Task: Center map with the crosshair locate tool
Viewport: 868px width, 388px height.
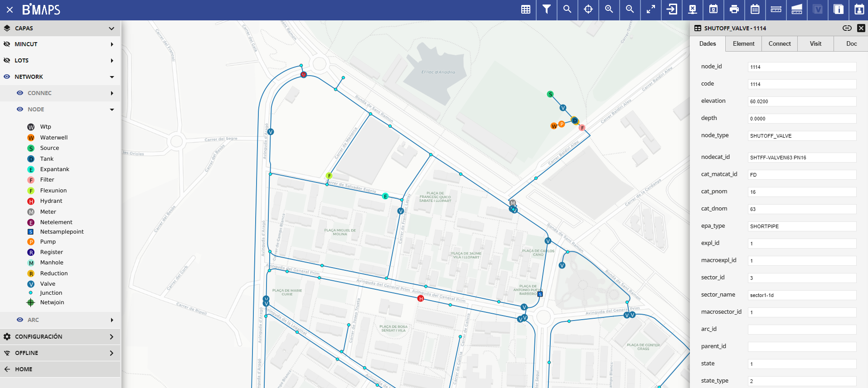Action: click(588, 10)
